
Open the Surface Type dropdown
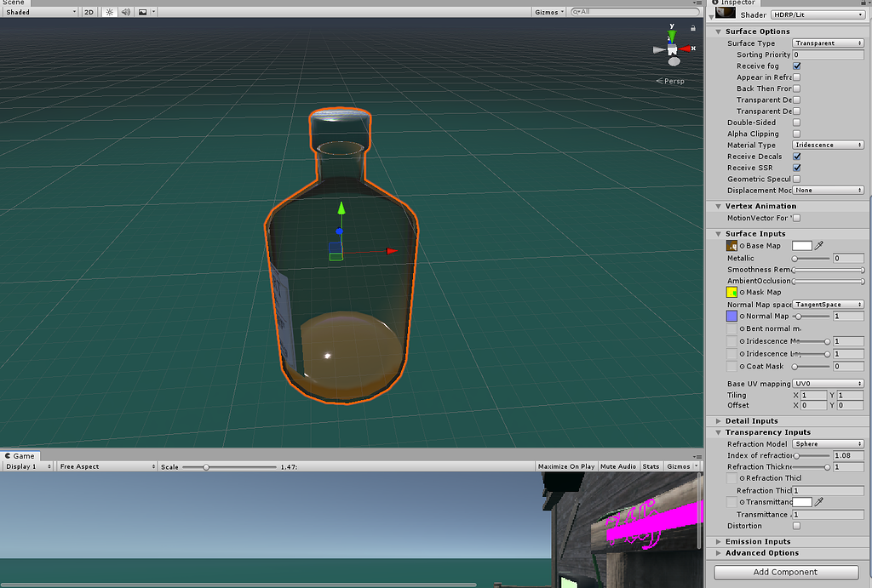tap(828, 43)
